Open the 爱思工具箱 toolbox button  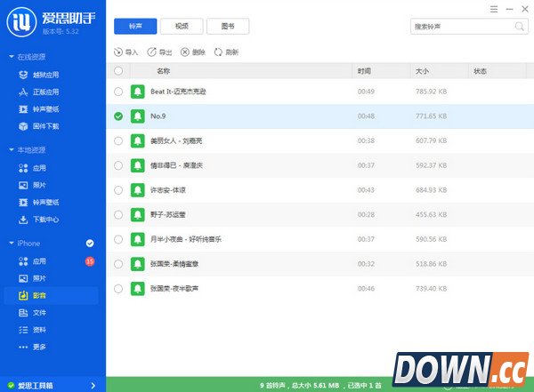[x=52, y=385]
